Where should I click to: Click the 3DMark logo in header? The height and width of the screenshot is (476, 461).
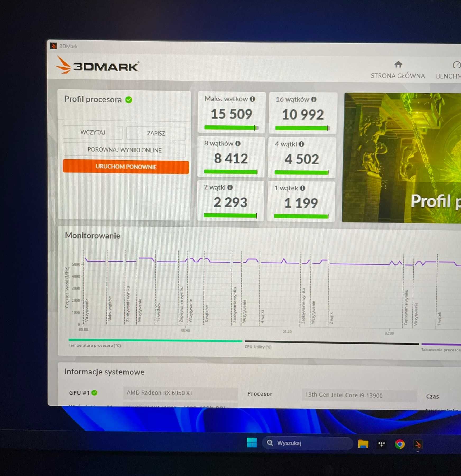point(97,65)
